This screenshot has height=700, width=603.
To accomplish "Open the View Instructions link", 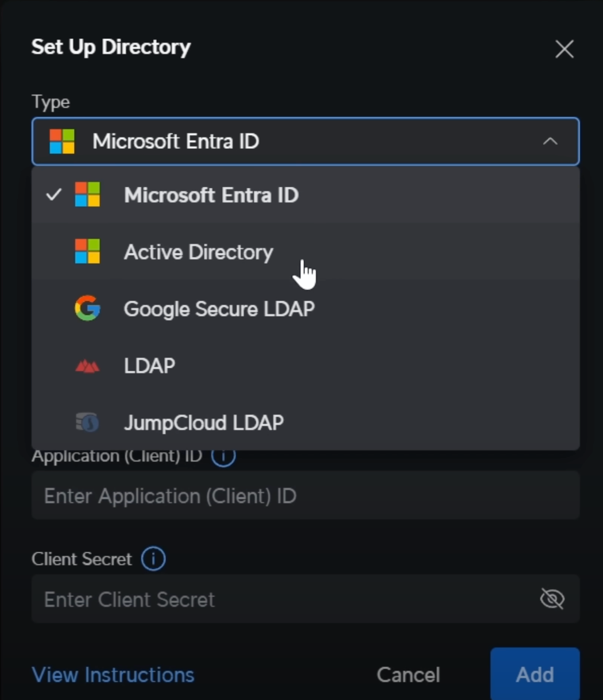I will pos(113,675).
